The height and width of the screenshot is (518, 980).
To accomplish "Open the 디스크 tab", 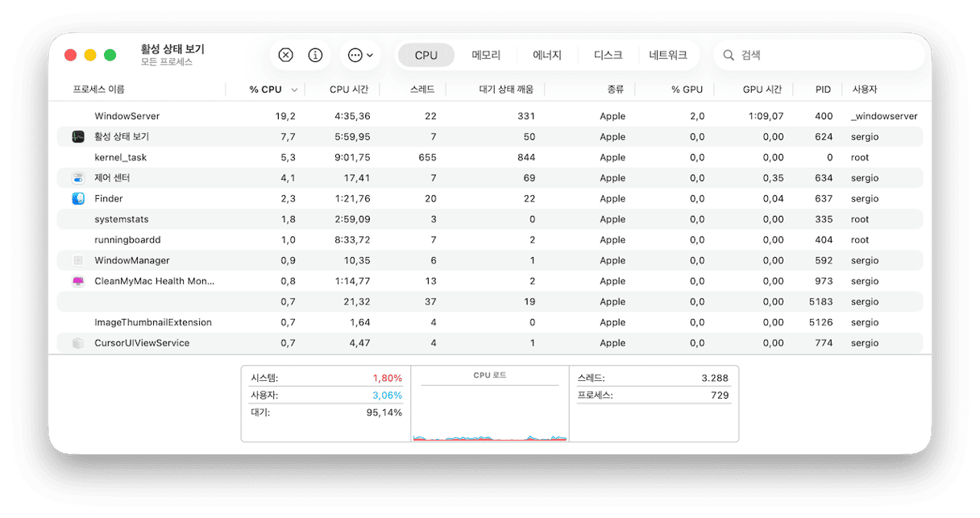I will 607,55.
